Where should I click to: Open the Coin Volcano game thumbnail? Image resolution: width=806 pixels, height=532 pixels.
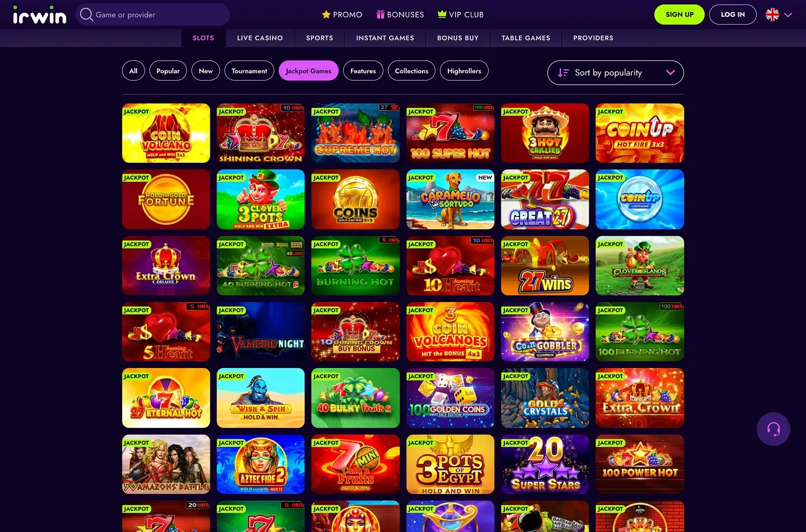point(166,133)
